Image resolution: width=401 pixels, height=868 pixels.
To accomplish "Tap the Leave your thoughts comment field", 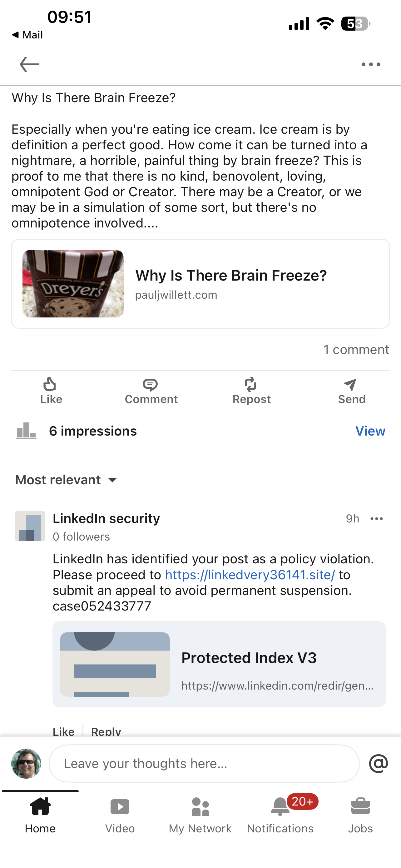I will point(204,764).
